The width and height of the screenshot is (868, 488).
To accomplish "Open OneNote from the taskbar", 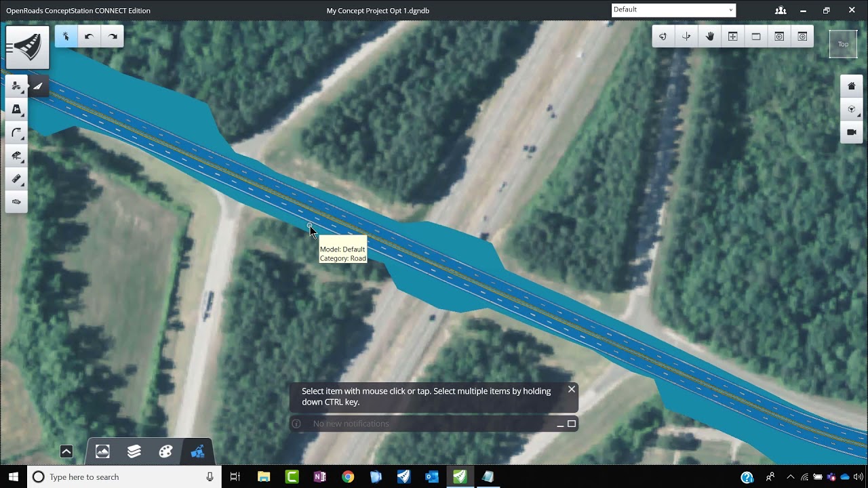I will [320, 477].
